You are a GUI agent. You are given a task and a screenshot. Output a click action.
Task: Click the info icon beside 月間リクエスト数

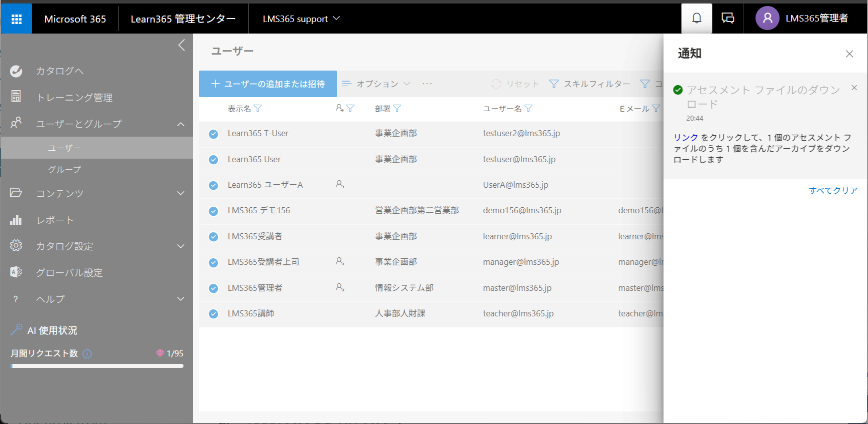click(x=87, y=354)
